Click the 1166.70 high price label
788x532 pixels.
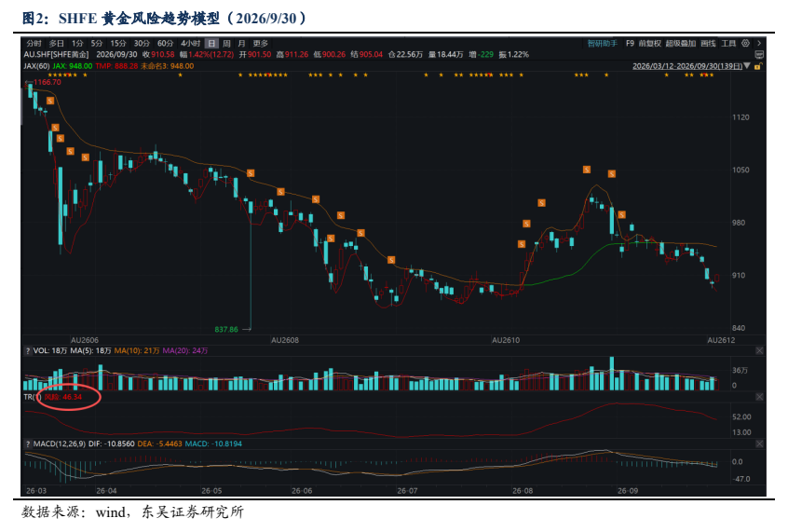click(48, 82)
